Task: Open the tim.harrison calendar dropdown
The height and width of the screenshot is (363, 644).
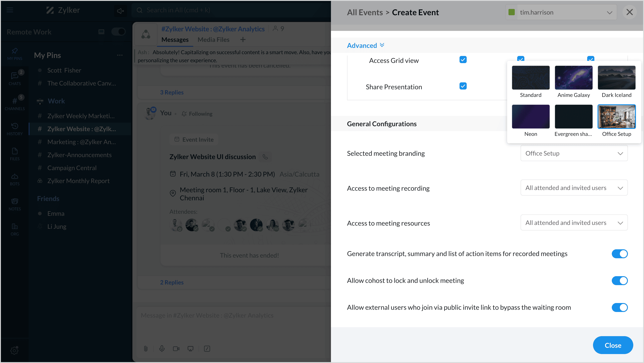Action: pyautogui.click(x=561, y=12)
